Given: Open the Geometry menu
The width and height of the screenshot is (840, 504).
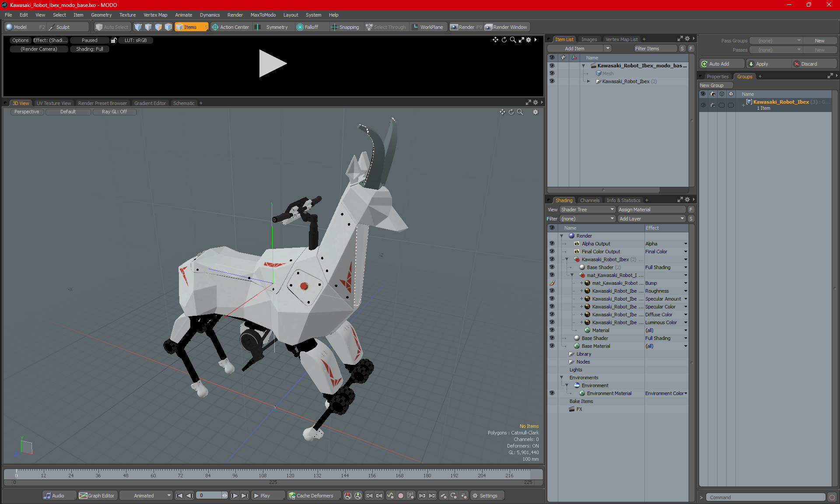Looking at the screenshot, I should [x=101, y=15].
